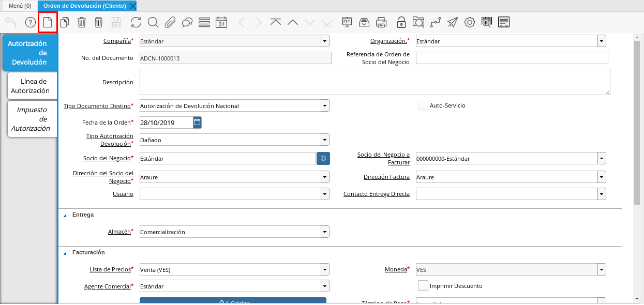Click the Process gear icon

coord(469,22)
